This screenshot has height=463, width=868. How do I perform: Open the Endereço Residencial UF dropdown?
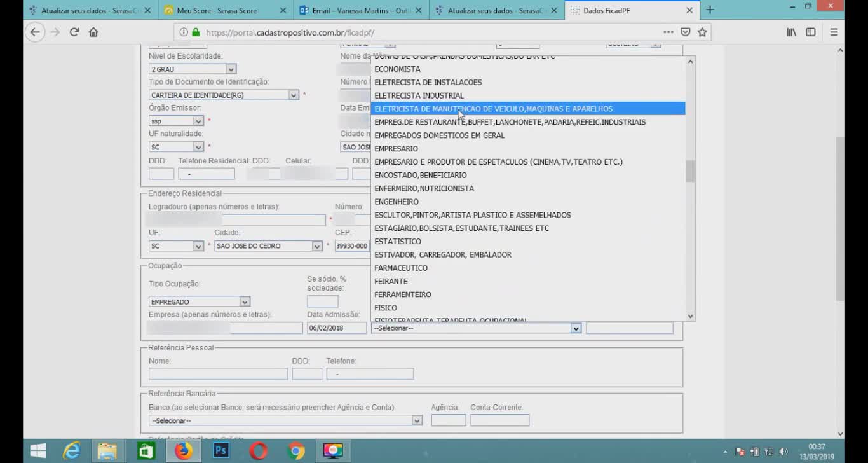tap(176, 246)
